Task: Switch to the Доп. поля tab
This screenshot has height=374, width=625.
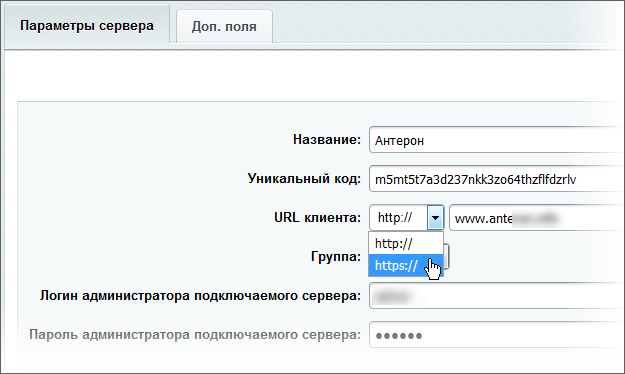Action: click(x=224, y=26)
